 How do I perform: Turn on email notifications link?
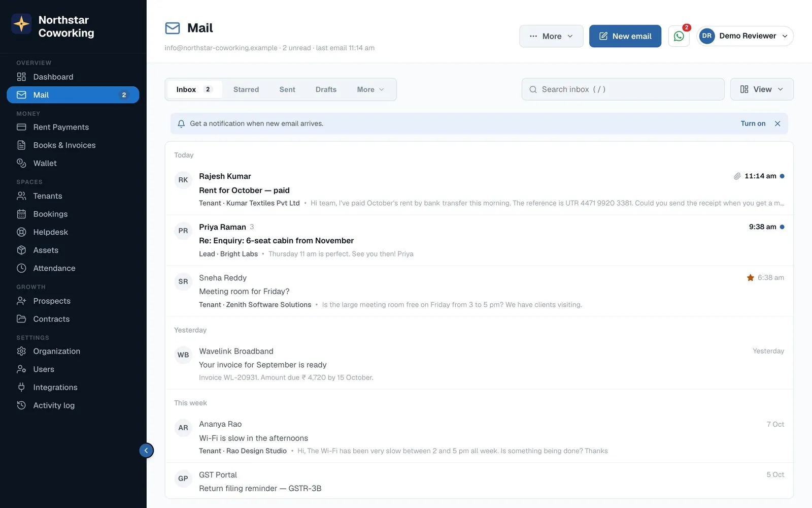click(753, 123)
